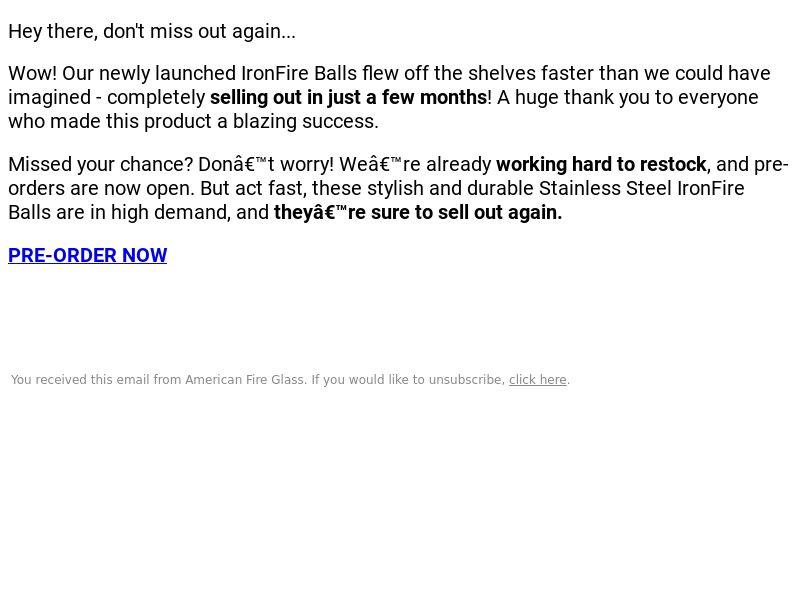800x600 pixels.
Task: Click the bold phrase 'working hard to restock'
Action: click(601, 164)
